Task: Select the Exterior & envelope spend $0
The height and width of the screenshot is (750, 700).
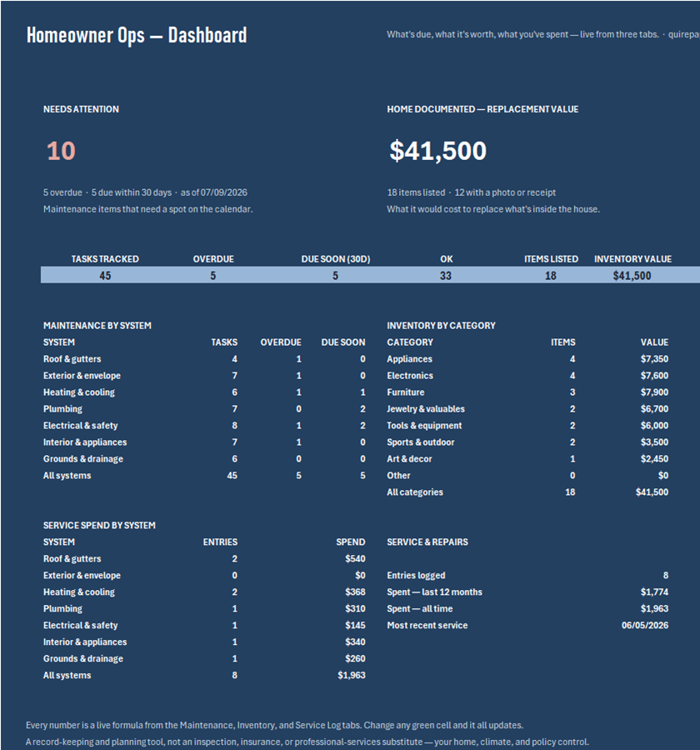Action: 360,575
